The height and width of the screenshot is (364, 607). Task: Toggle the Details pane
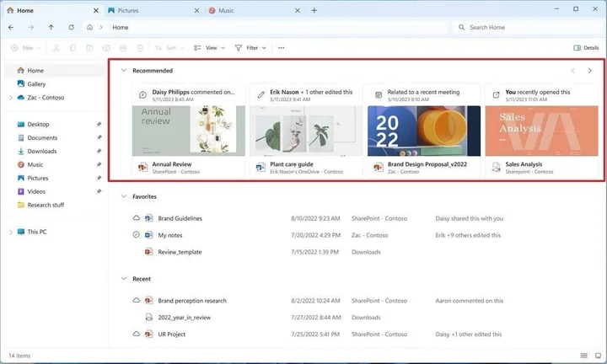(585, 48)
